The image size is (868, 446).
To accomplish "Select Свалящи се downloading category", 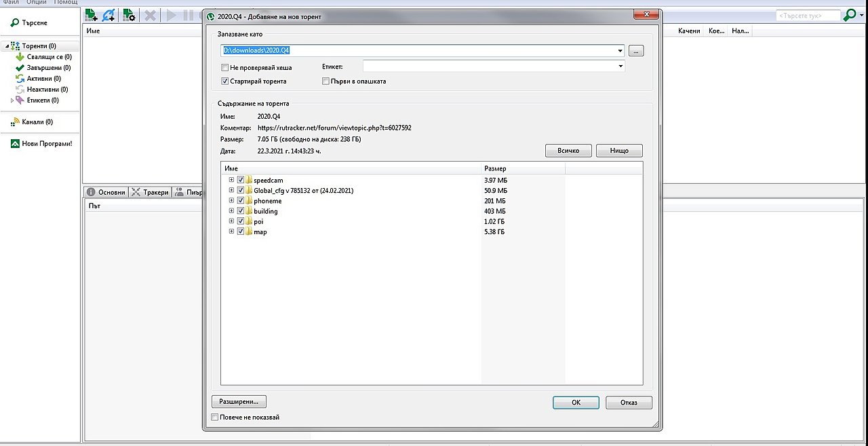I will [x=43, y=57].
